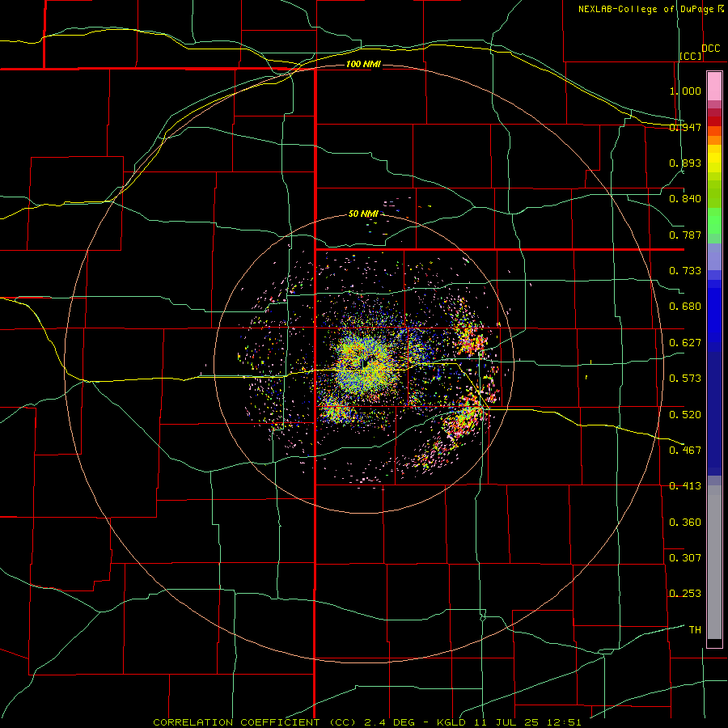Screen dimensions: 728x728
Task: Click the KGLD station identifier
Action: point(451,722)
